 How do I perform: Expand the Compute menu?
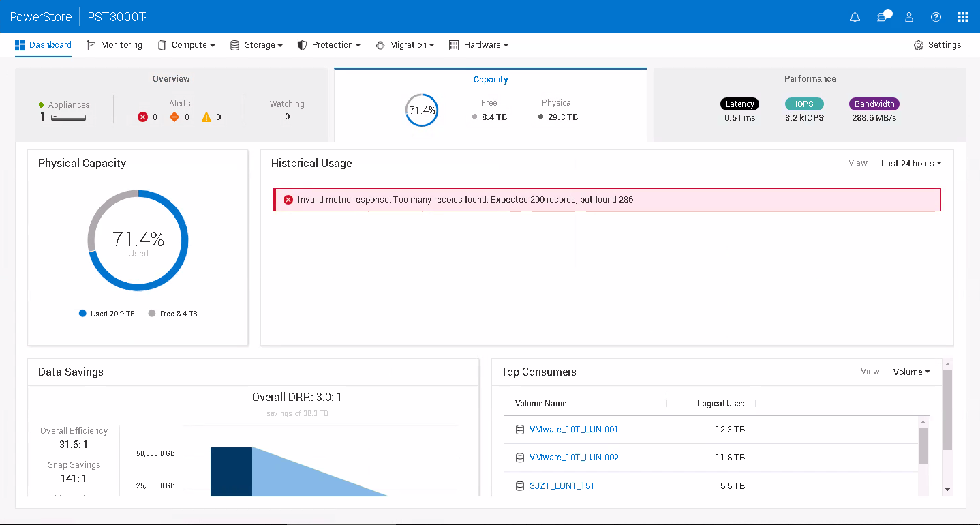186,45
